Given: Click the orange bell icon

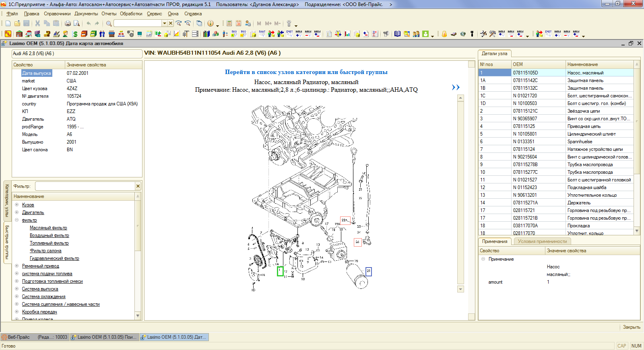Looking at the screenshot, I should tap(444, 34).
